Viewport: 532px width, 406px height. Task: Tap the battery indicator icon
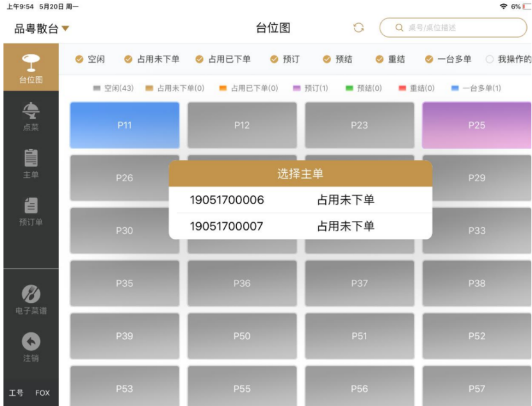click(527, 6)
